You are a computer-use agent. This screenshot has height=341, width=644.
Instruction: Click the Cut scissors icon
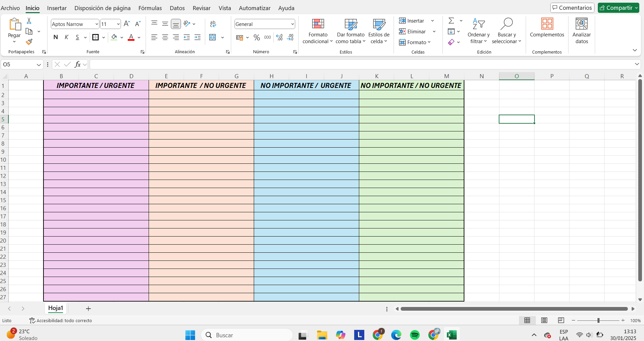tap(29, 21)
